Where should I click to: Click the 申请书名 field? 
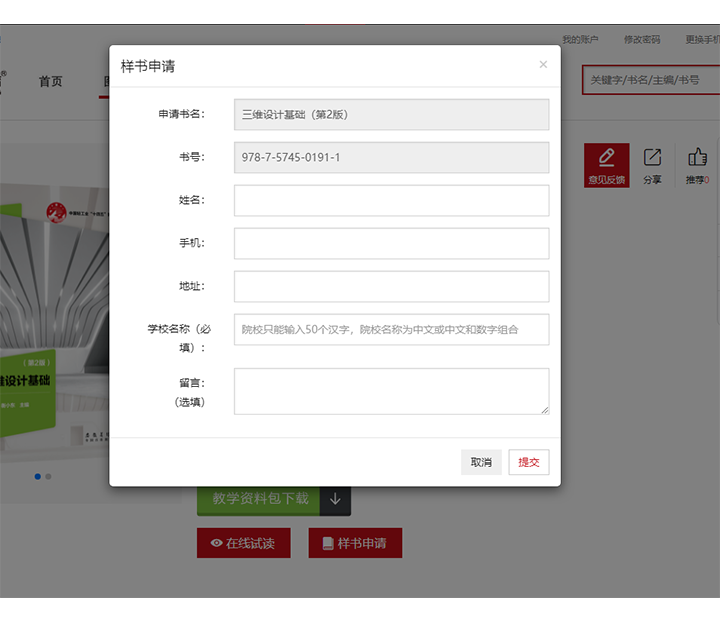pos(391,114)
